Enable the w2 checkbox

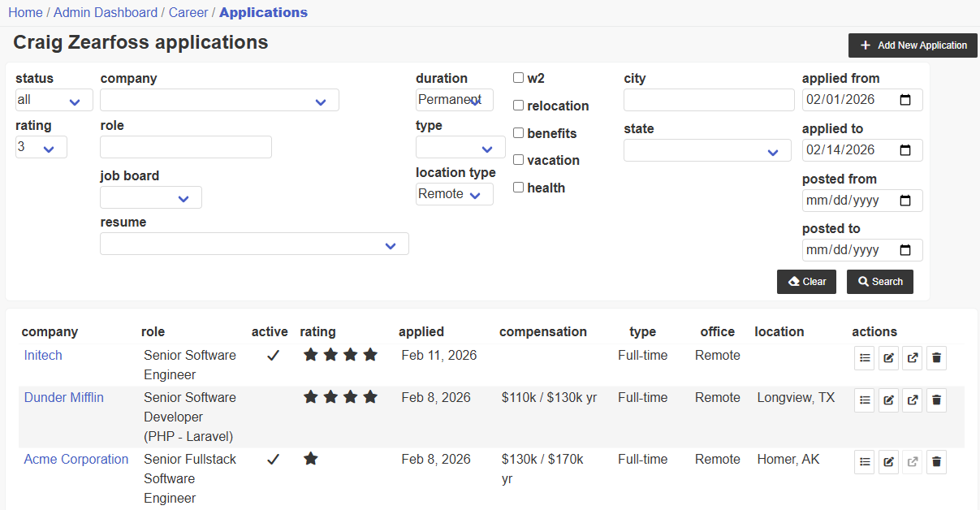coord(517,77)
